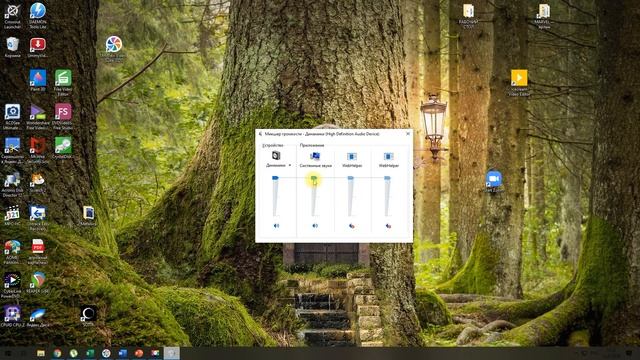Open Excel from the taskbar
Screen dimensions: 640x360
[90, 353]
